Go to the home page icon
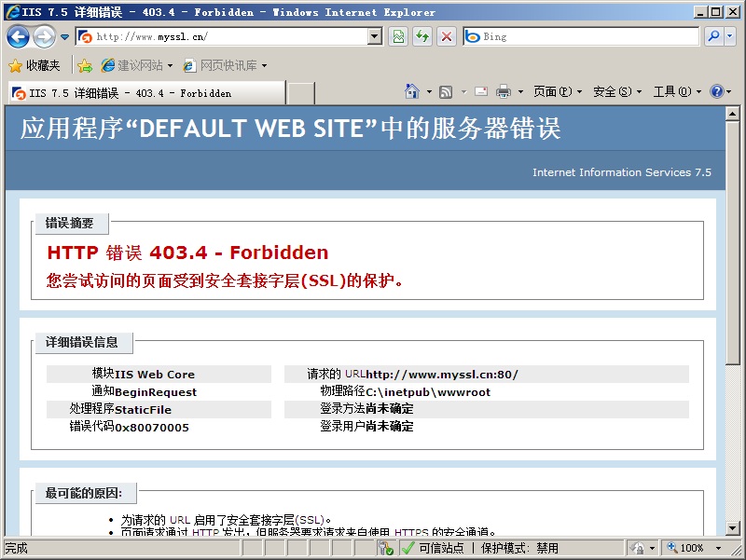This screenshot has height=560, width=746. tap(412, 90)
